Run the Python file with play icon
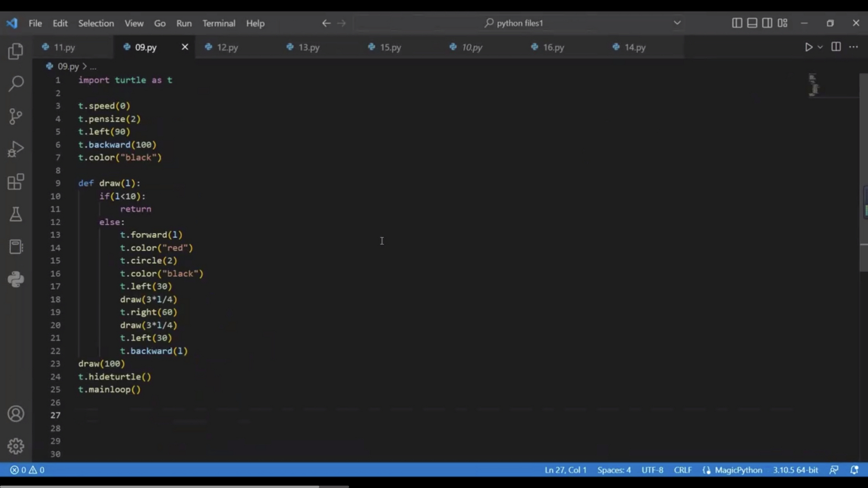Screen dimensions: 868x488 pos(808,47)
